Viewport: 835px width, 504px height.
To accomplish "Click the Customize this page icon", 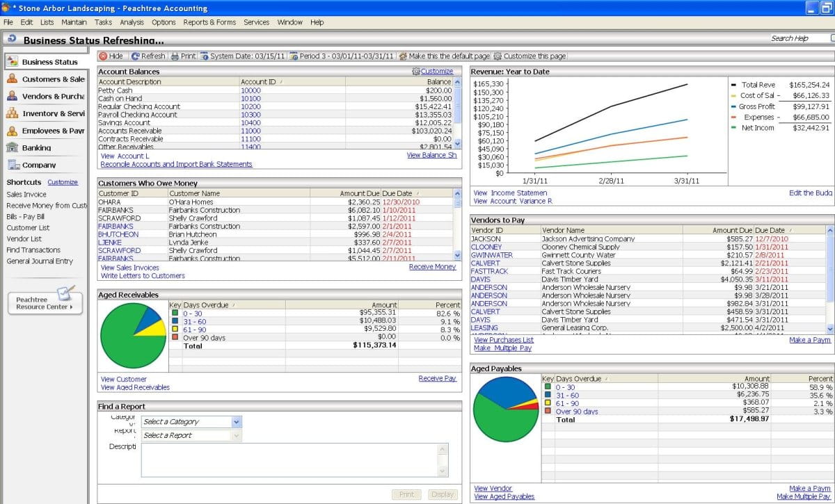I will [498, 56].
